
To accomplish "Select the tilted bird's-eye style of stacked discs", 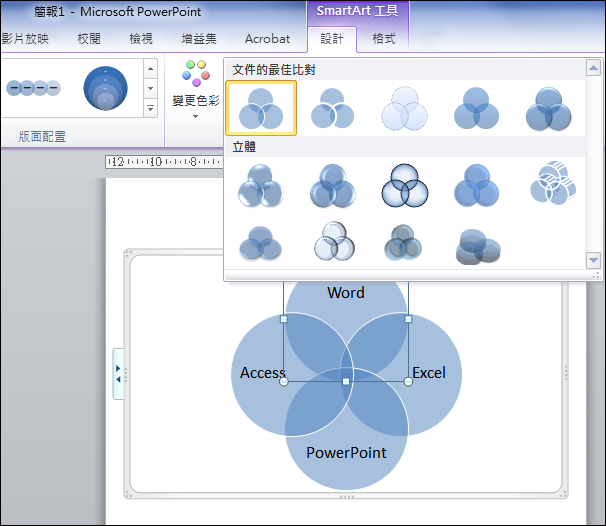I will coord(478,247).
